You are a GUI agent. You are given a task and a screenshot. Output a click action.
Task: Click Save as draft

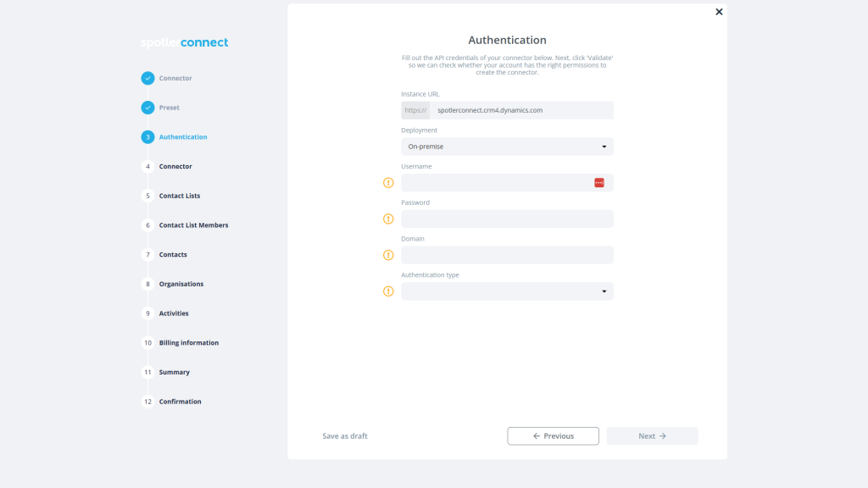tap(345, 436)
